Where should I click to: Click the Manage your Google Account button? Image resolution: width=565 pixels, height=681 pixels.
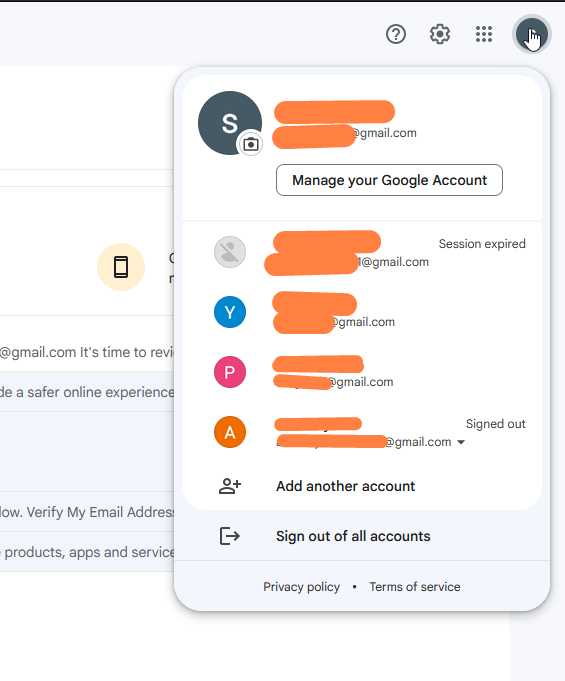coord(389,180)
